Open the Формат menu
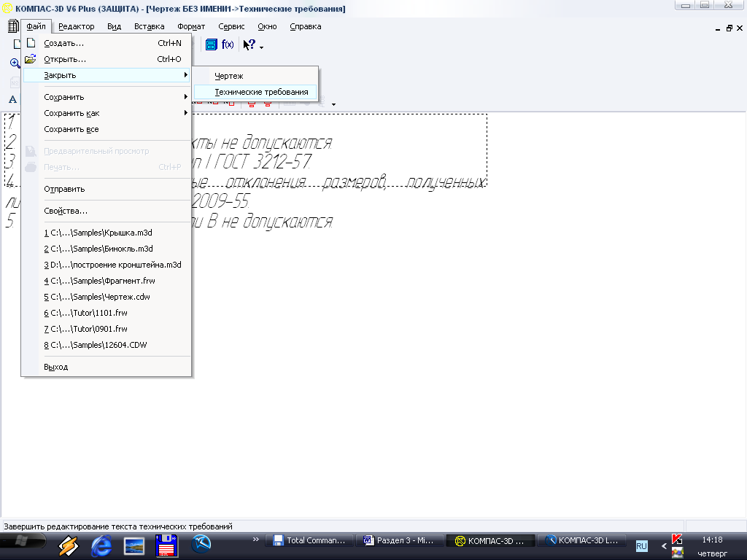This screenshot has width=747, height=560. (x=191, y=27)
